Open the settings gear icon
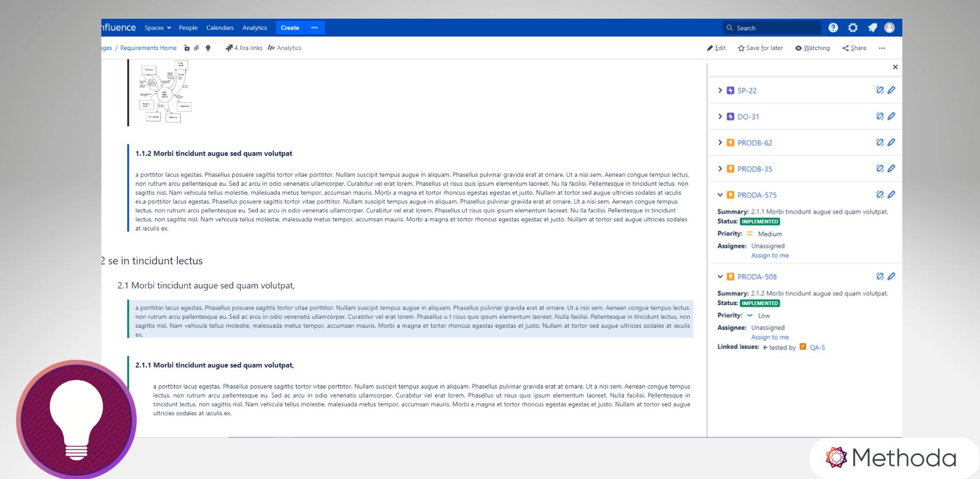 tap(853, 28)
